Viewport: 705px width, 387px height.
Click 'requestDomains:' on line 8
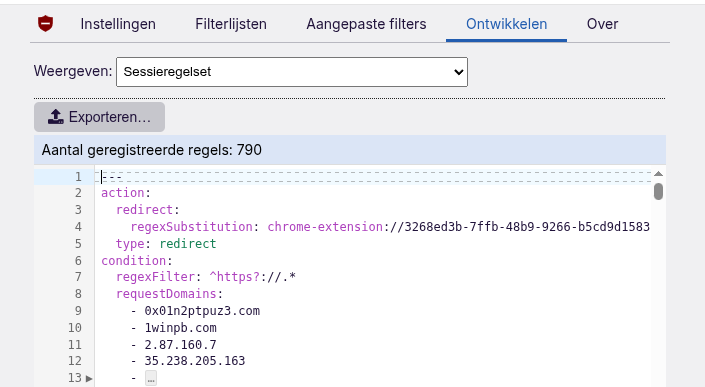[x=170, y=294]
